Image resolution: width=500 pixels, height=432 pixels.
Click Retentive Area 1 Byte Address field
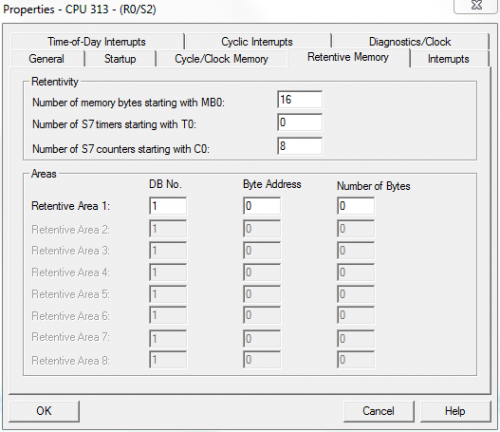262,206
